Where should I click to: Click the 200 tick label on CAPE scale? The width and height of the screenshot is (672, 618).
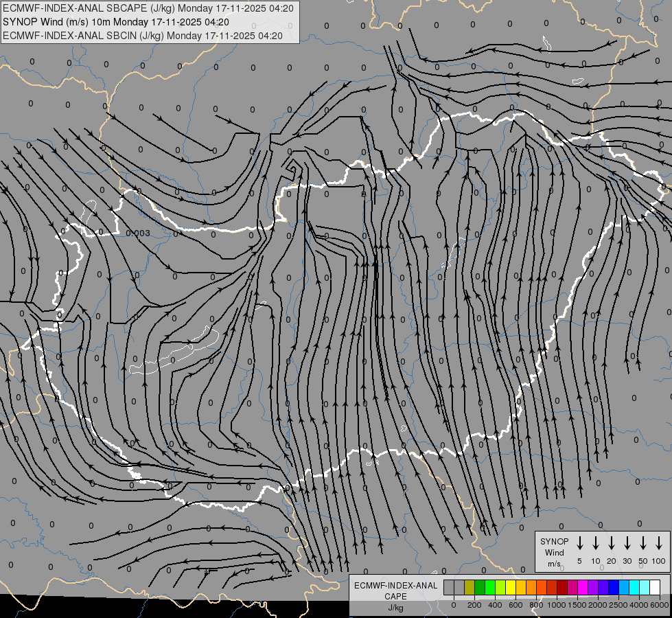click(474, 605)
